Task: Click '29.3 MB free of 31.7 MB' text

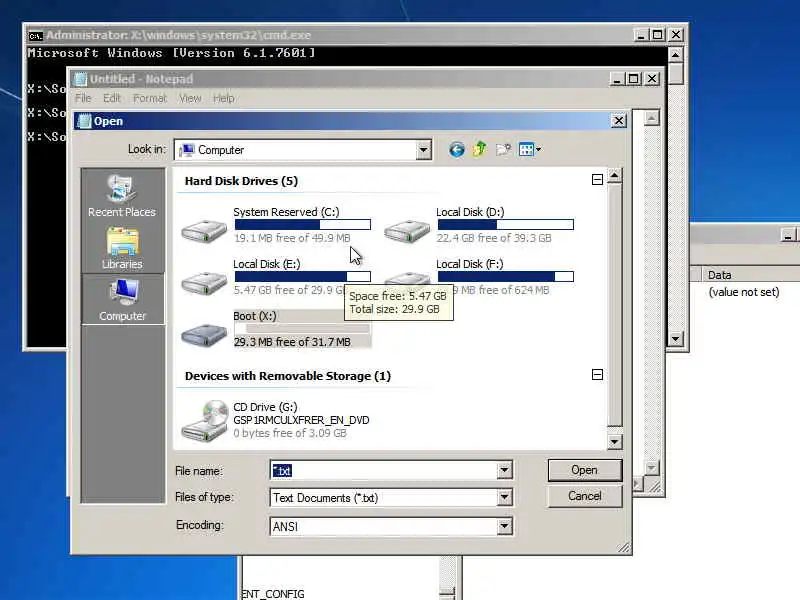Action: pos(292,342)
